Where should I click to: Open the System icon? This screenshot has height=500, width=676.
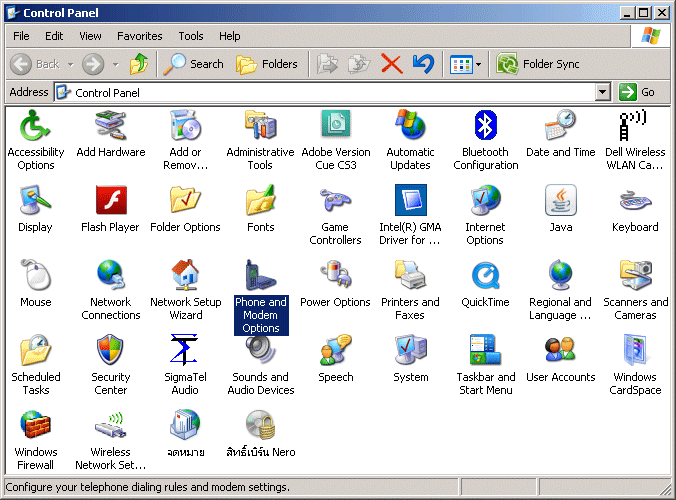point(410,350)
